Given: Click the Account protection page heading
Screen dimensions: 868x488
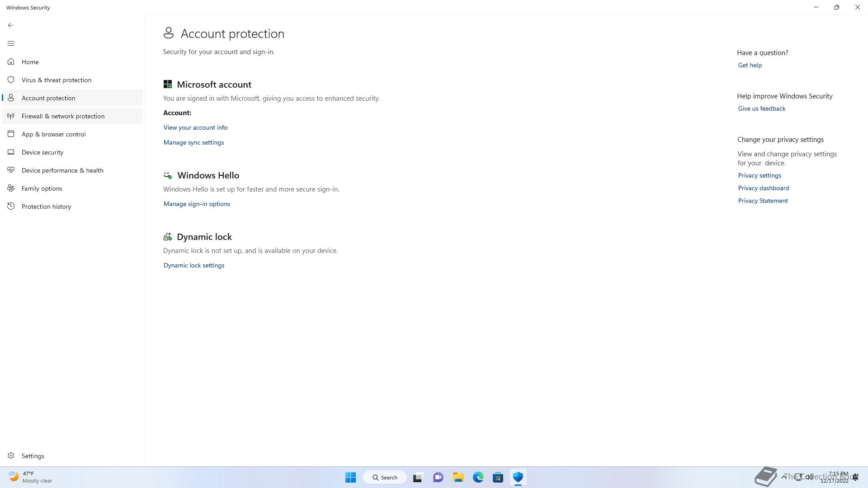Looking at the screenshot, I should click(x=232, y=33).
